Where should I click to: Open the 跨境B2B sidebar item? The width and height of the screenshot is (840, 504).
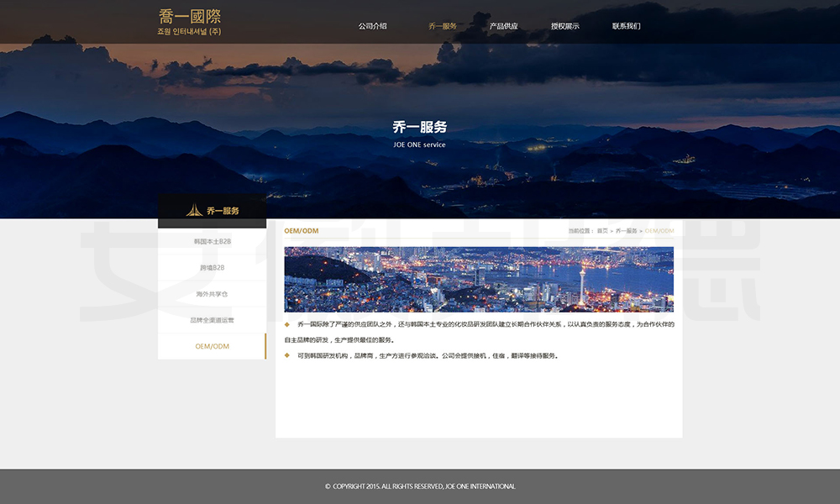[x=212, y=268]
